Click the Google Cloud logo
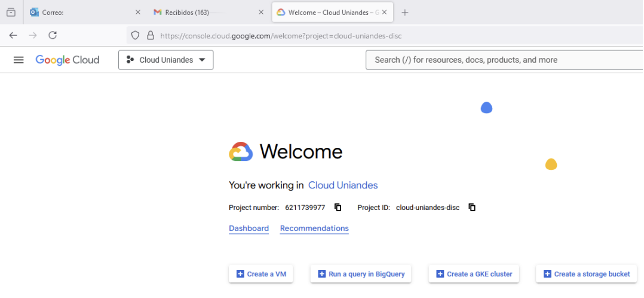 (x=68, y=60)
